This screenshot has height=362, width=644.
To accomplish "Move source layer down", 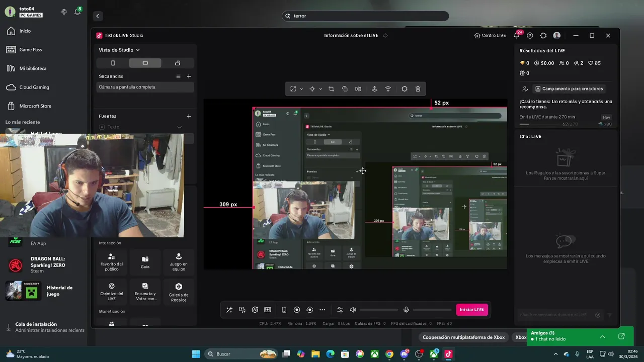I will (388, 89).
